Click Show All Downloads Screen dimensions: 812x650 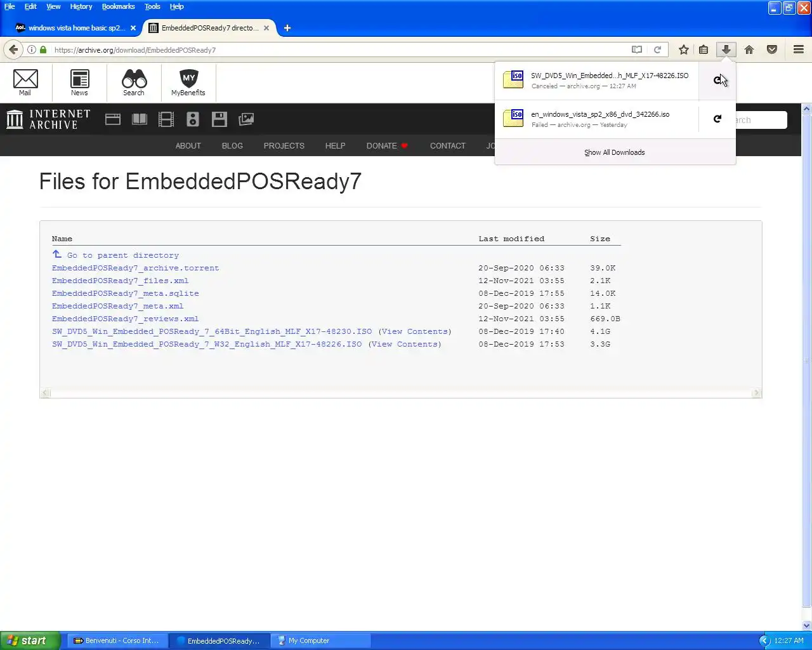tap(615, 152)
